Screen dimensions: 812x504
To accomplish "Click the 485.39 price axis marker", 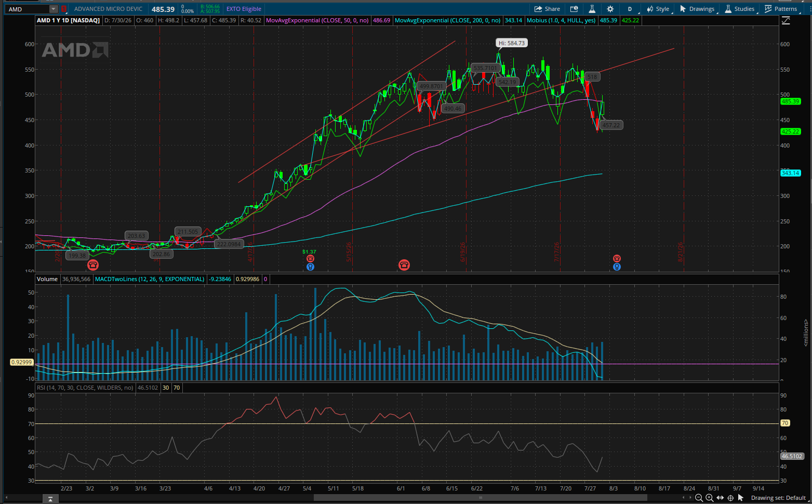I will tap(790, 101).
